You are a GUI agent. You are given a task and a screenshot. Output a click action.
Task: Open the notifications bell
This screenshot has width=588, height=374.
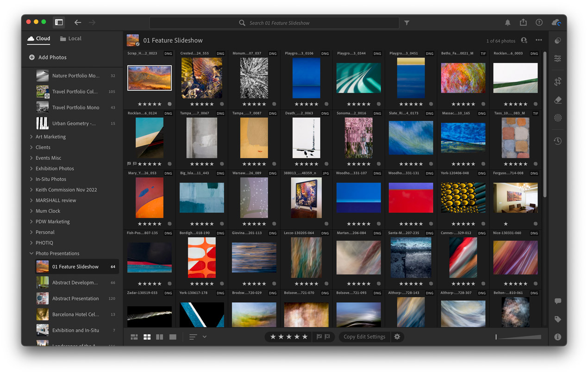click(x=507, y=23)
